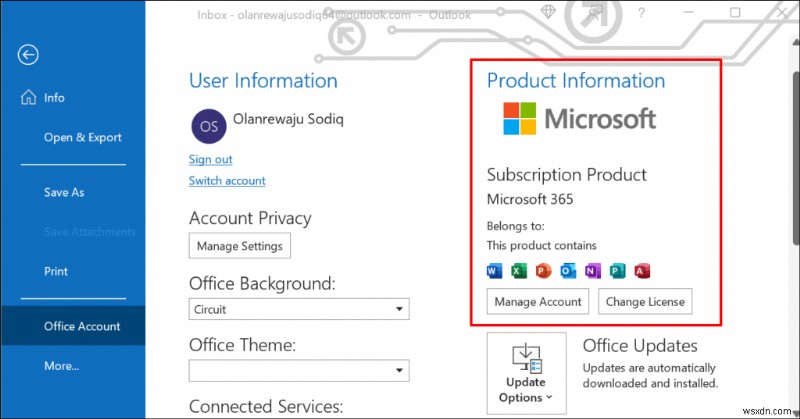This screenshot has width=800, height=419.
Task: Click the Sign out link
Action: click(210, 159)
